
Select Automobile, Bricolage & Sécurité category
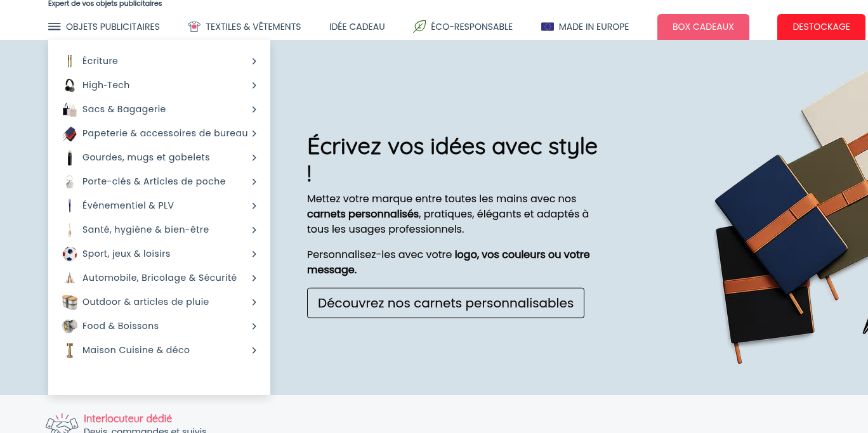(x=159, y=278)
